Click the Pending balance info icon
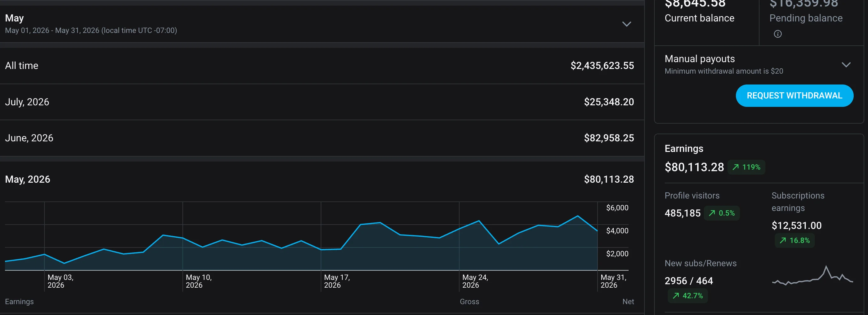This screenshot has height=315, width=868. (778, 34)
